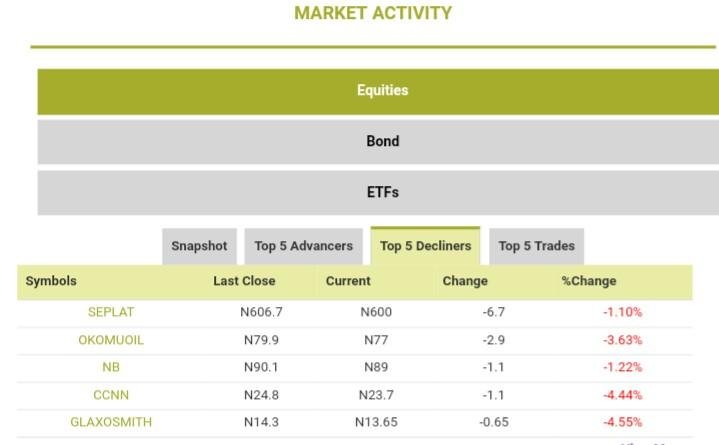Open the Top 5 Advancers tab
This screenshot has height=445, width=719.
click(303, 246)
